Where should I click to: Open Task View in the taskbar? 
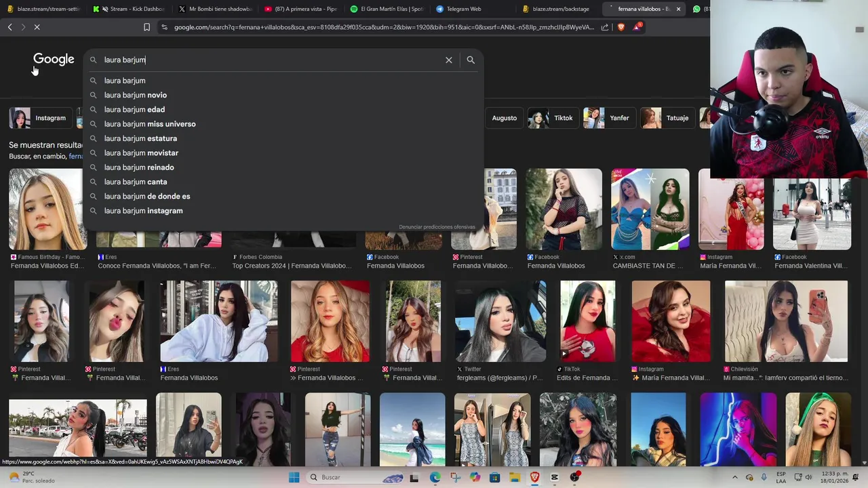coord(414,477)
